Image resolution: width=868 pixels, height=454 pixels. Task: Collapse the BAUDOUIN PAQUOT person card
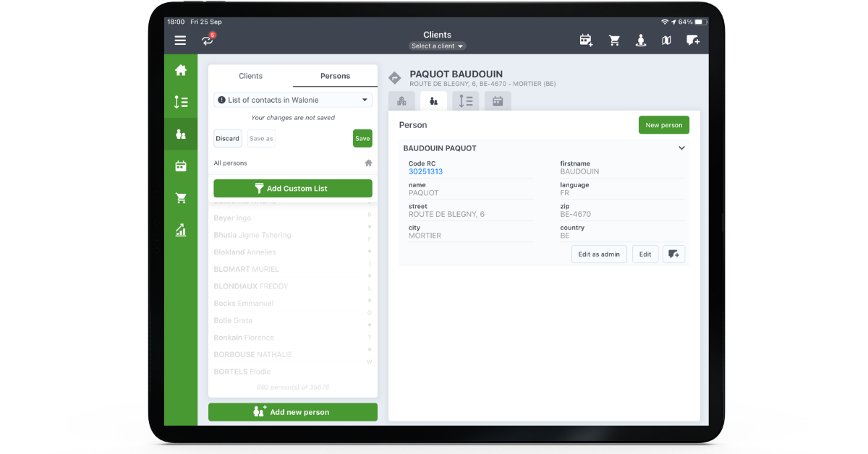click(681, 148)
